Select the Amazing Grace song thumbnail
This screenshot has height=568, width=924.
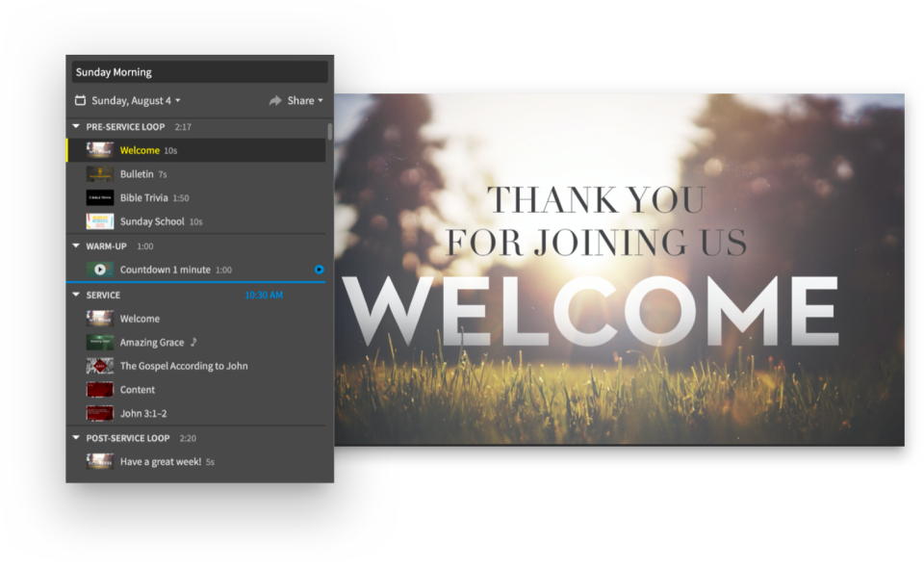pos(99,342)
